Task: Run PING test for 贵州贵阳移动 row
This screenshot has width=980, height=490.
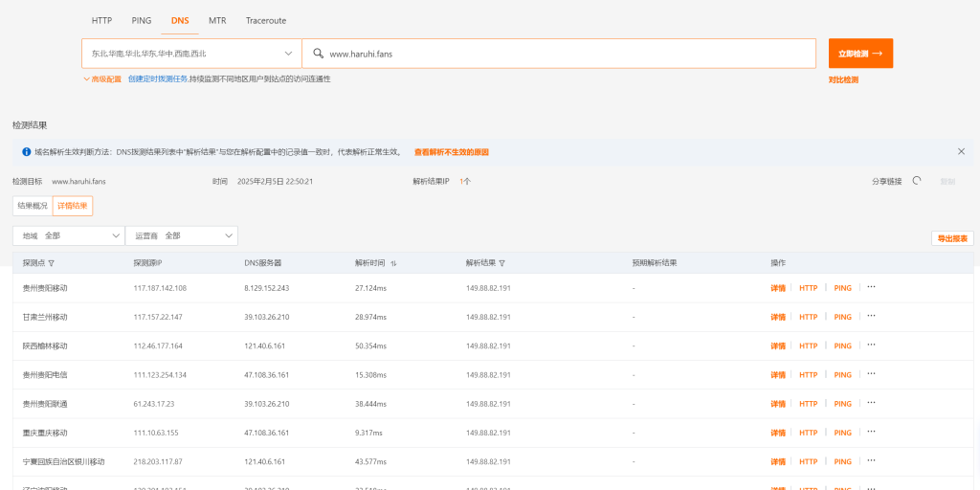Action: click(842, 288)
